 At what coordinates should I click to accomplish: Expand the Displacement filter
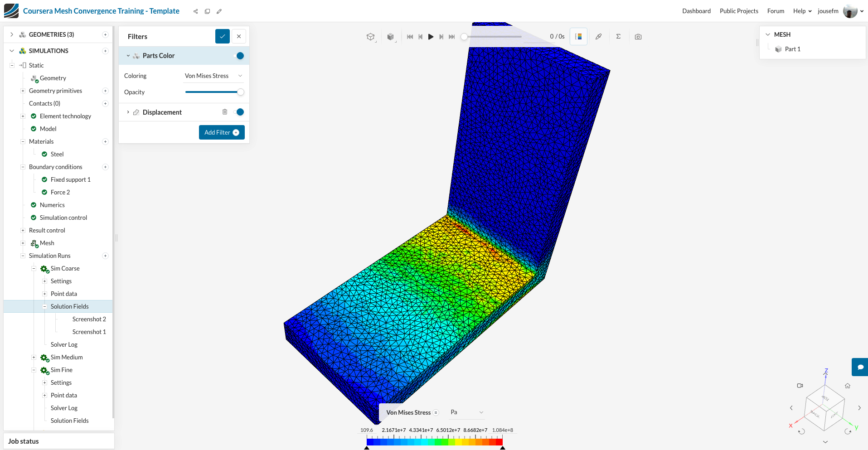(x=128, y=112)
